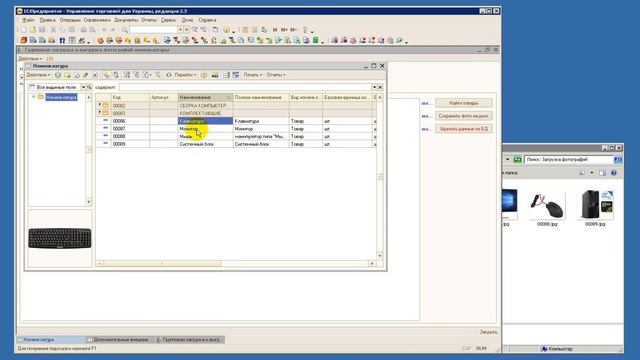Open the Справка menu
640x360 pixels.
(207, 20)
